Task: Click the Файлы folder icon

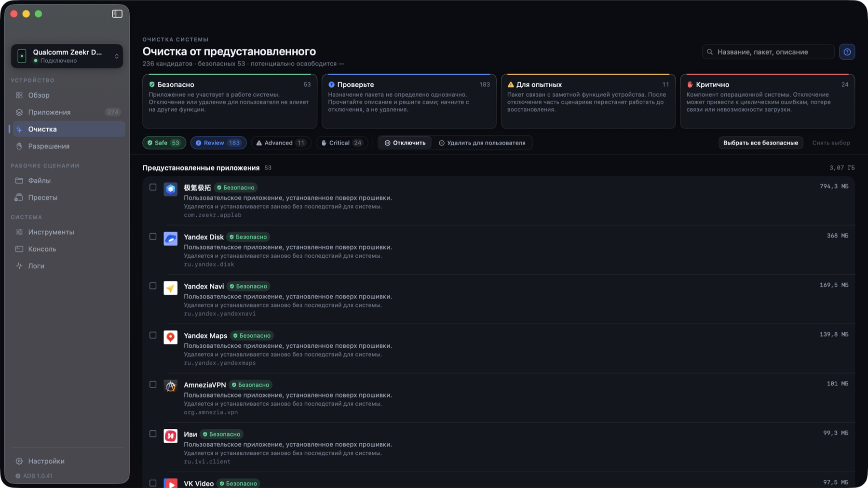Action: (x=19, y=181)
